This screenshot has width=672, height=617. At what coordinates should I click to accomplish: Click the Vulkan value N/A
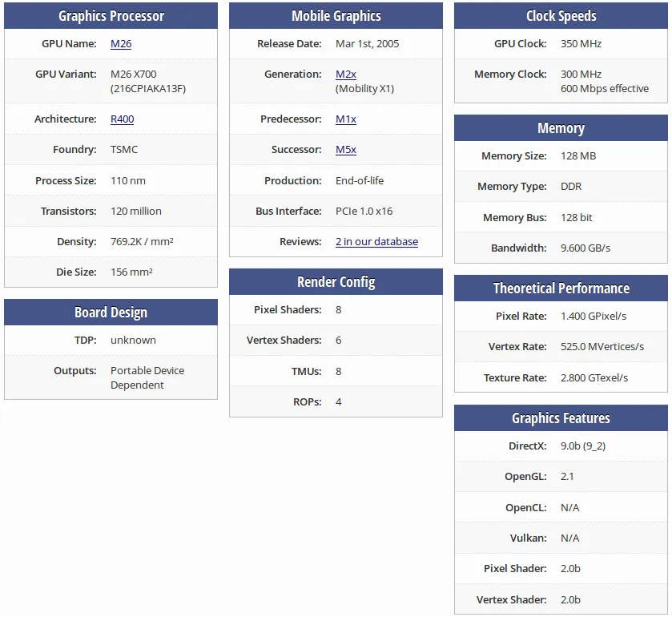click(x=570, y=538)
